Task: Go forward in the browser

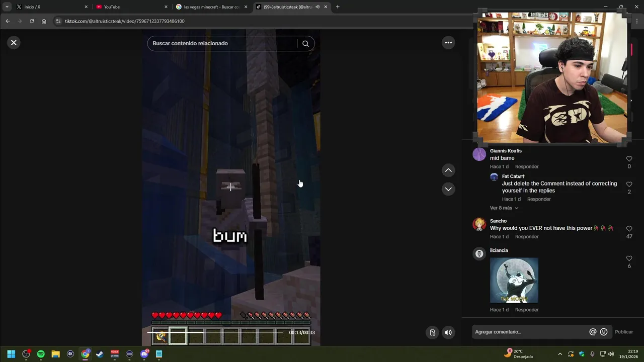Action: 20,21
